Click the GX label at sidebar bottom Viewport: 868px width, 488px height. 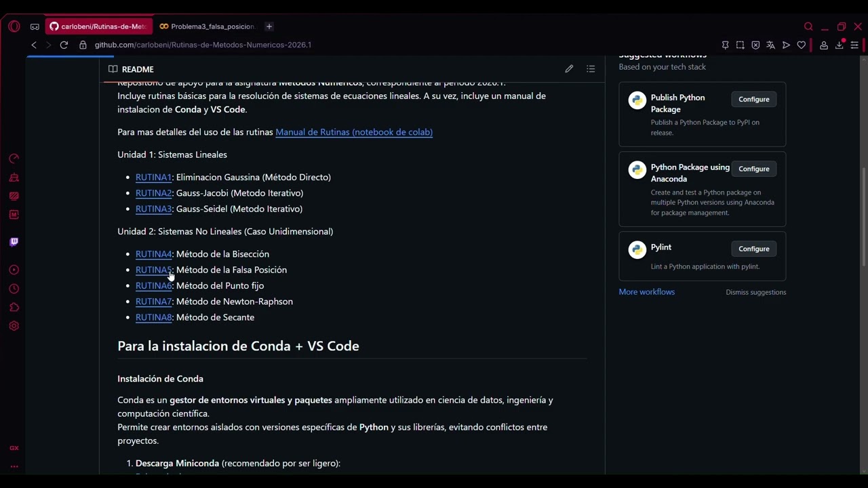point(14,448)
